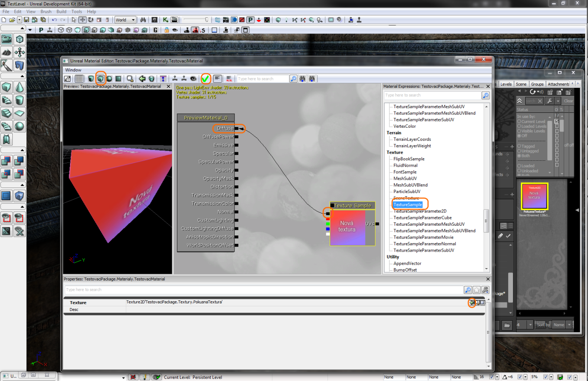Open World coordinate system dropdown

[125, 20]
